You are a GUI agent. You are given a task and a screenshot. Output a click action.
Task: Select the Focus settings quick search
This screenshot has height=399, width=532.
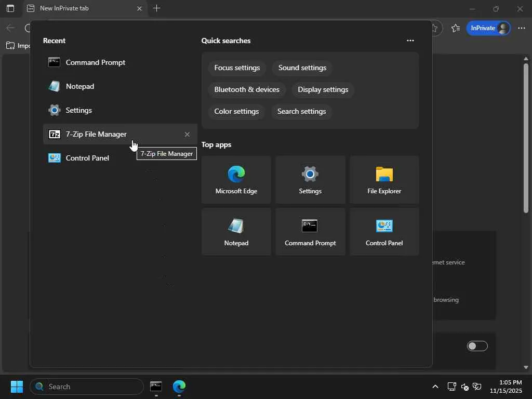(x=237, y=68)
